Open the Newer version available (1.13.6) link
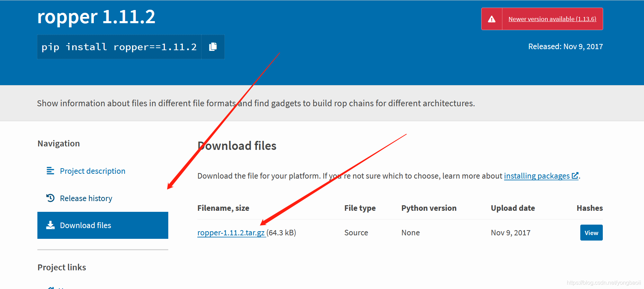The image size is (644, 289). point(552,19)
